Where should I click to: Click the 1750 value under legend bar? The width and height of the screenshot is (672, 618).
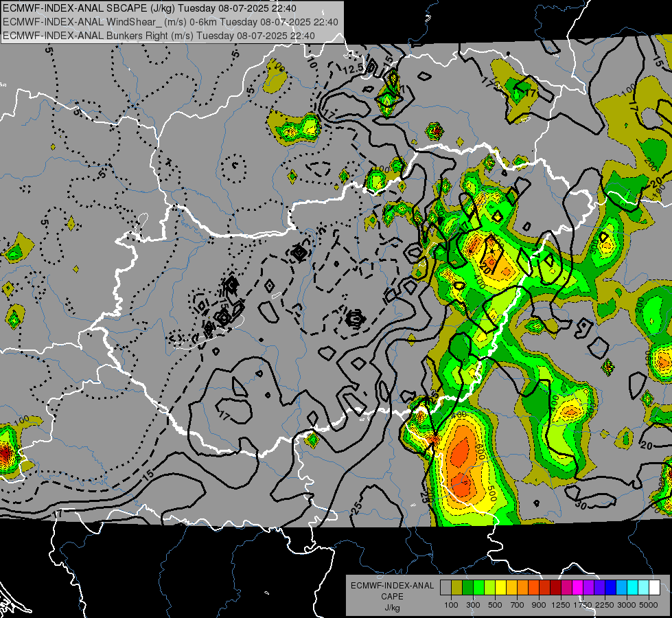pyautogui.click(x=583, y=605)
